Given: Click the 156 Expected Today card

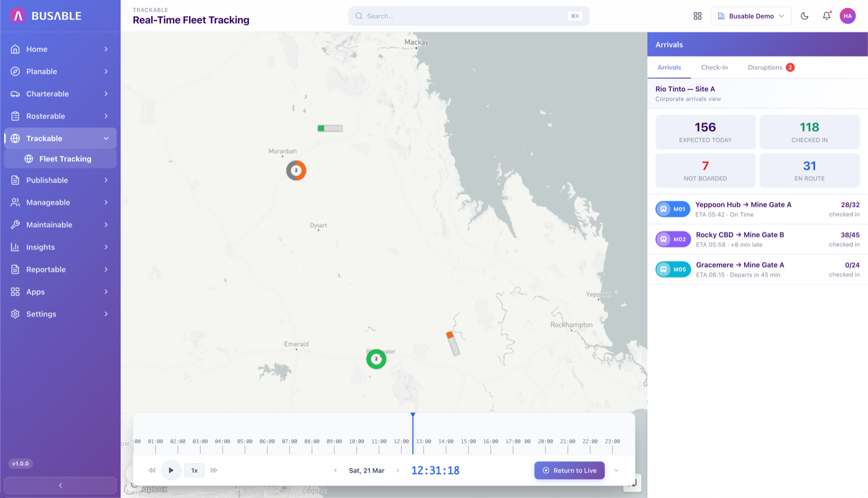Looking at the screenshot, I should [x=706, y=132].
